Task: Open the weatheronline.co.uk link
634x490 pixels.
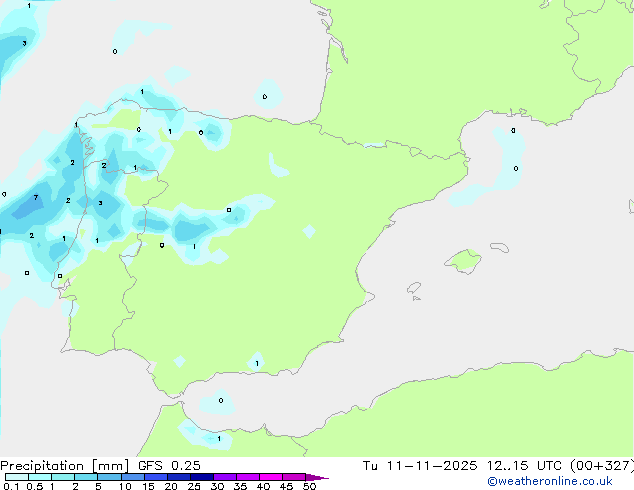Action: coord(550,481)
